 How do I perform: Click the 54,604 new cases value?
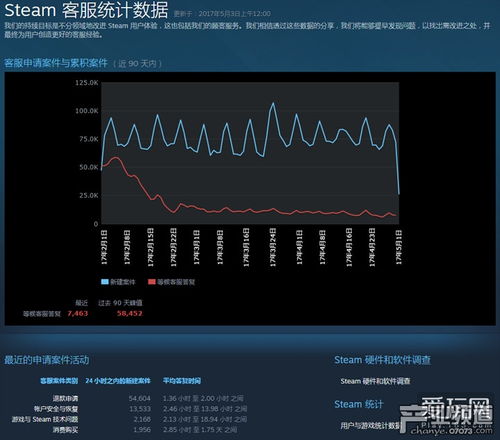pos(140,398)
